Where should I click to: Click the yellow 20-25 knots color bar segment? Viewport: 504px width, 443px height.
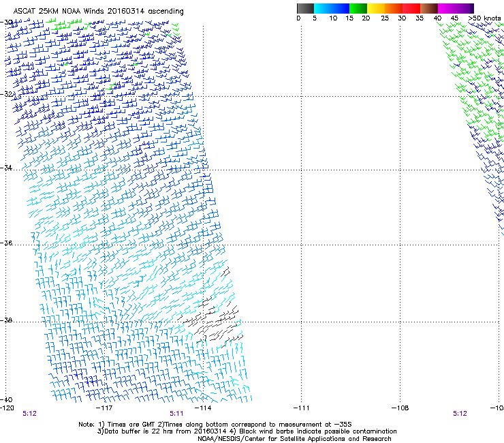click(376, 8)
